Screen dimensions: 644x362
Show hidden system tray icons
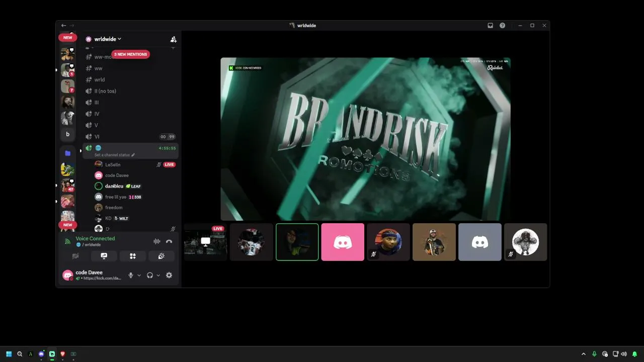click(x=584, y=354)
